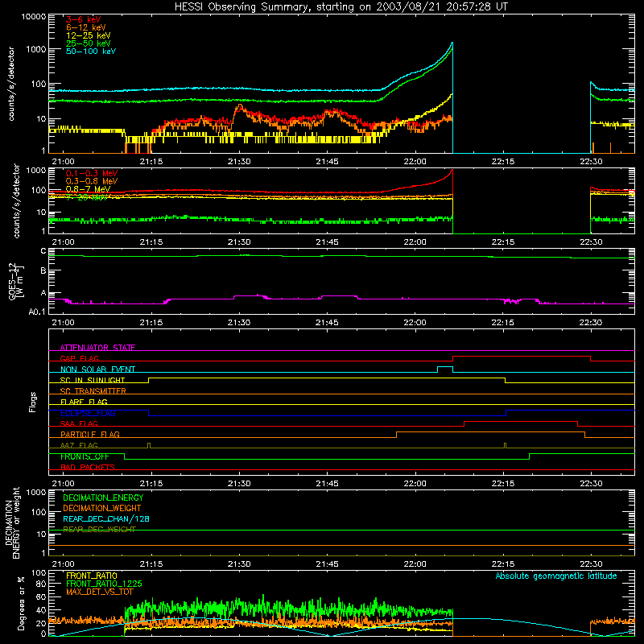This screenshot has height=644, width=644.
Task: Click '21:30' time label under GOES panel
Action: click(239, 323)
